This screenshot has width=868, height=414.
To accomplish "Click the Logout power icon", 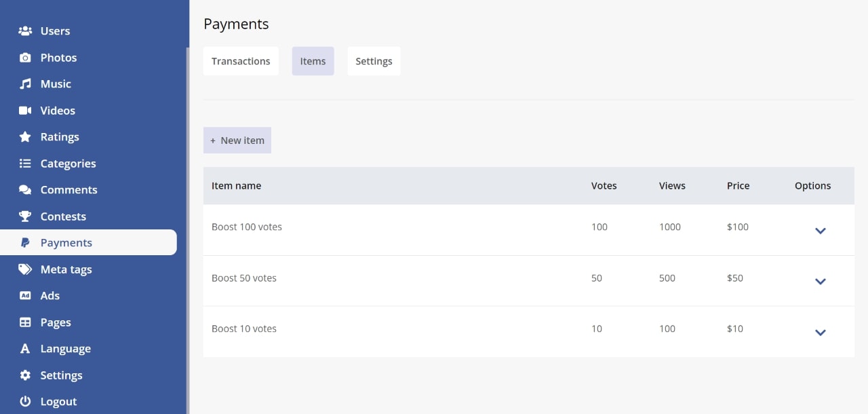I will point(25,402).
